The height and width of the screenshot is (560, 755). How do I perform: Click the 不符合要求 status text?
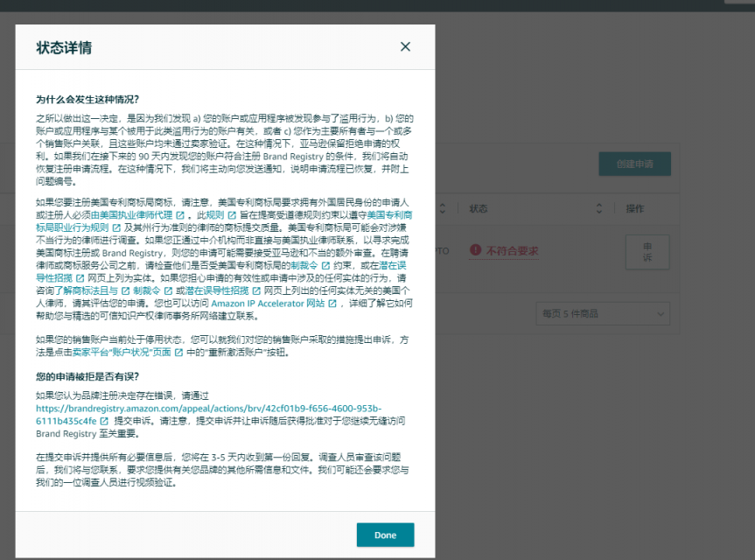point(513,251)
